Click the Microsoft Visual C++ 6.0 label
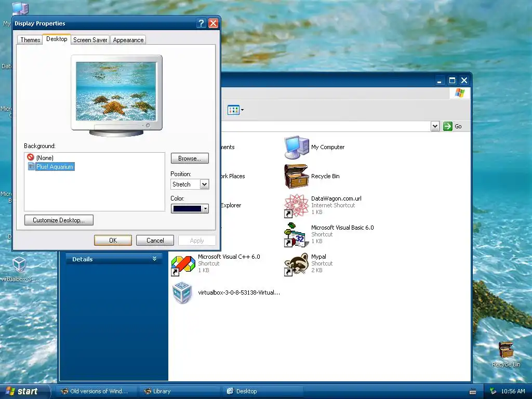Viewport: 532px width, 399px height. pyautogui.click(x=229, y=257)
